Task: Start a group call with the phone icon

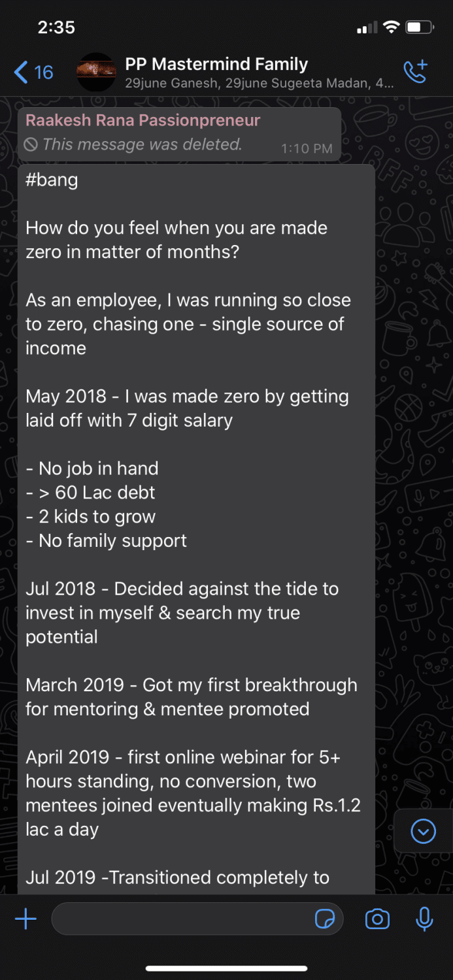Action: point(416,71)
